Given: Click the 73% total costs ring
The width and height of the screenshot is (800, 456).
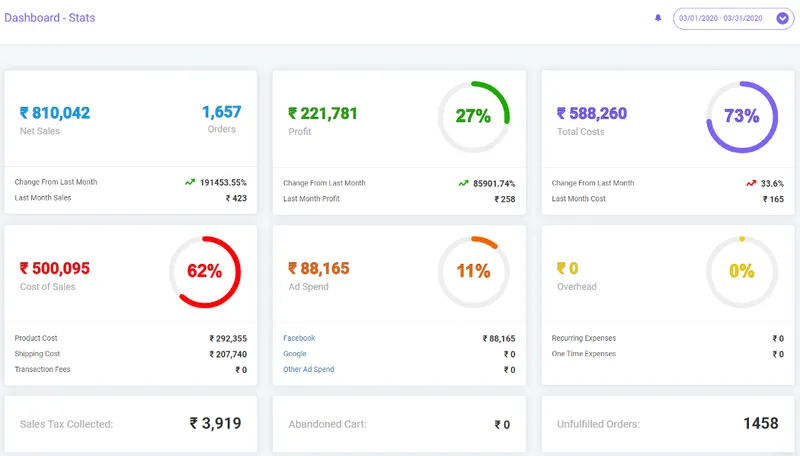Looking at the screenshot, I should [x=741, y=116].
